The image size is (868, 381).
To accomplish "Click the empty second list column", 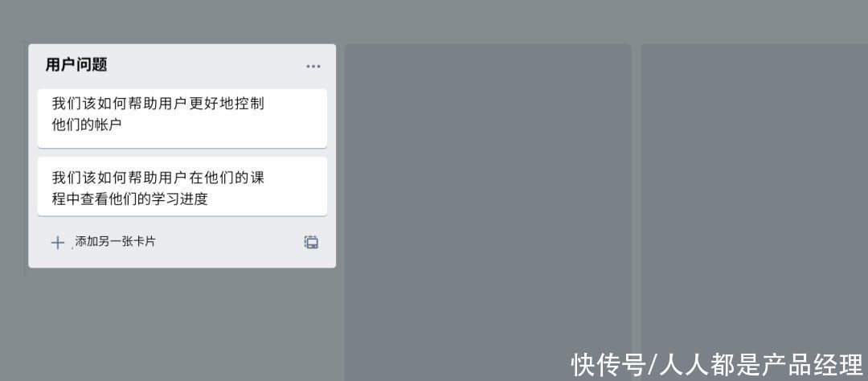I will click(x=488, y=213).
